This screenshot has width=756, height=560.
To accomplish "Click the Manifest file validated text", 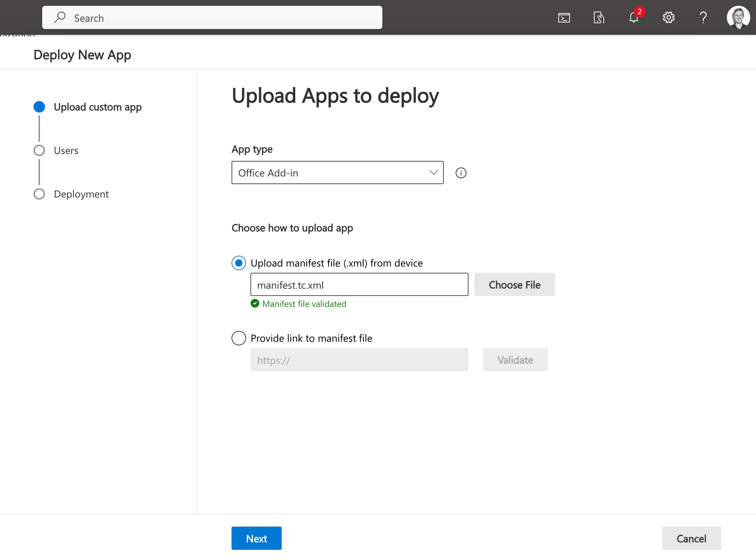I will click(304, 304).
